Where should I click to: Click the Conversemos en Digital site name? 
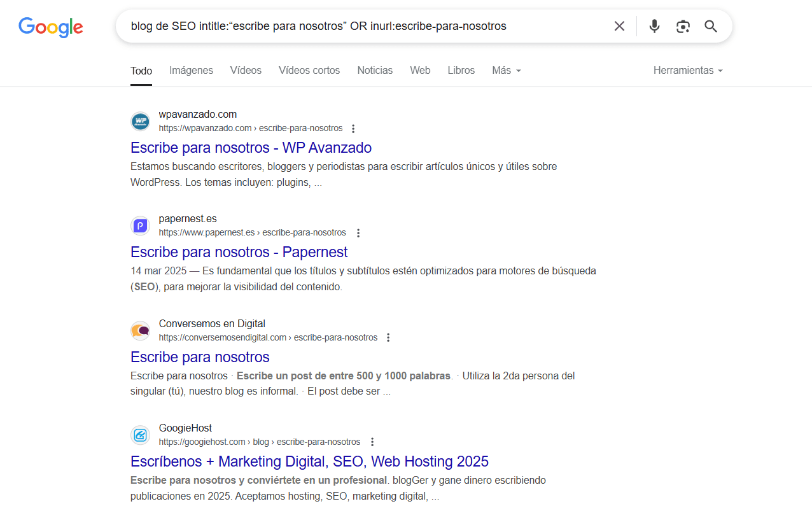pyautogui.click(x=212, y=323)
